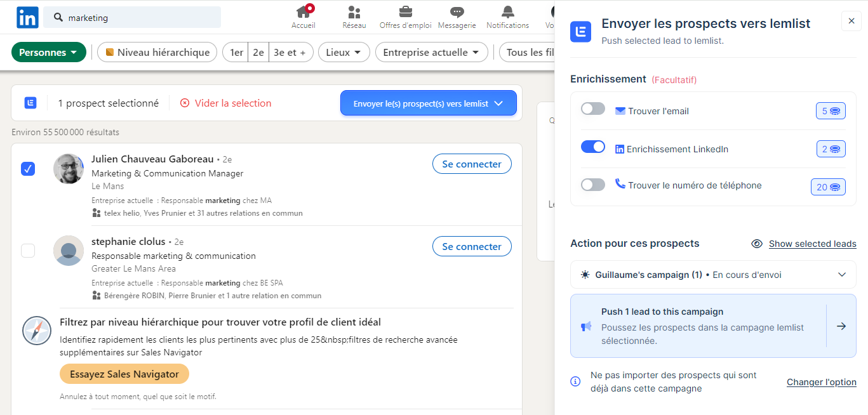Click the info icon near import option
Viewport: 868px width, 415px height.
575,381
